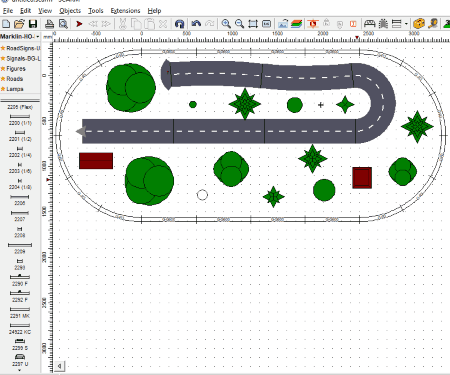The width and height of the screenshot is (450, 375).
Task: Create a new layout file
Action: (6, 24)
